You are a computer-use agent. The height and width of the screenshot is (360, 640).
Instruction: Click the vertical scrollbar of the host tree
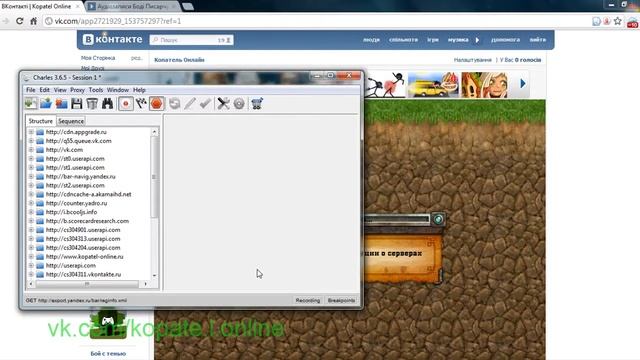pos(154,177)
